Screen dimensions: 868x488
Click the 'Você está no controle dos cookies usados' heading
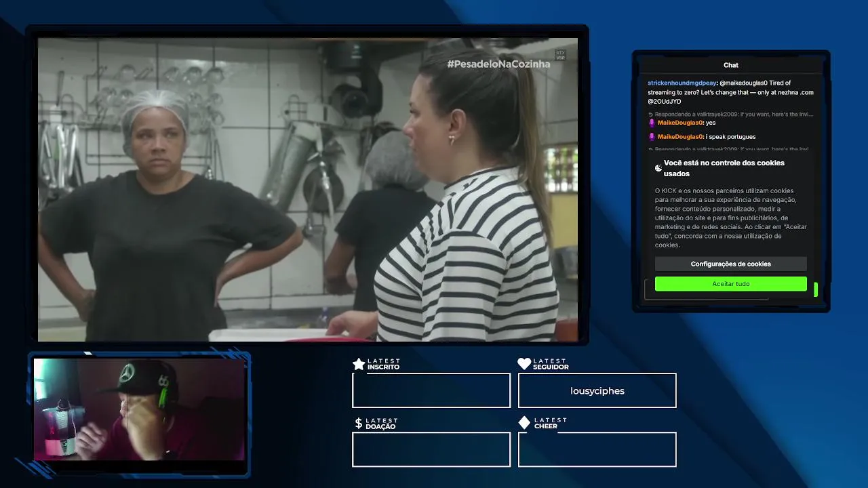pyautogui.click(x=724, y=168)
